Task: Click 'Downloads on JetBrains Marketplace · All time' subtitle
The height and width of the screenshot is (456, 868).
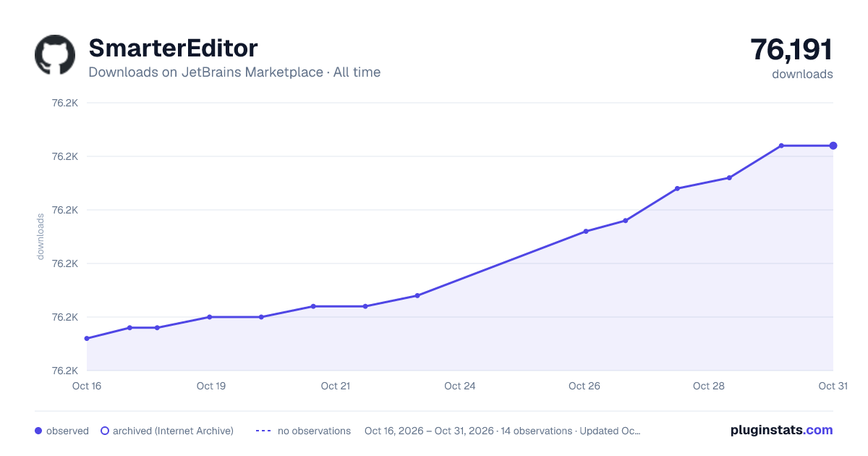Action: pos(234,72)
